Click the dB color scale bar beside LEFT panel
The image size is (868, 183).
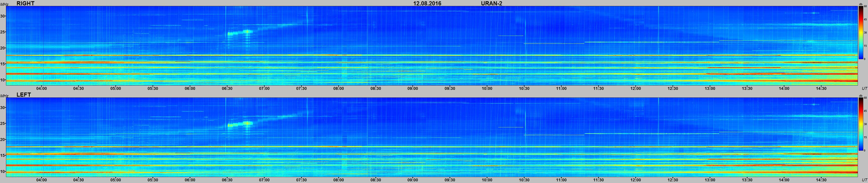click(861, 124)
